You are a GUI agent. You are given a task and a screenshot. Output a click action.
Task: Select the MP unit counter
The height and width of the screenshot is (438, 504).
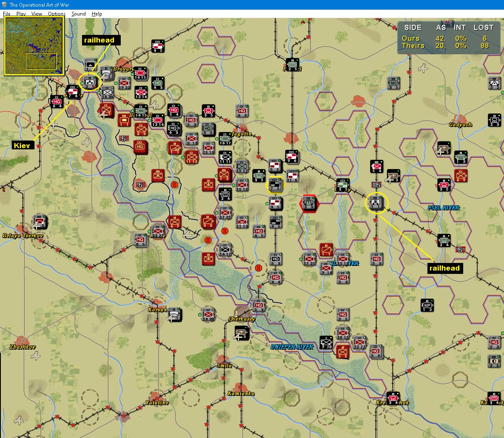click(x=427, y=305)
